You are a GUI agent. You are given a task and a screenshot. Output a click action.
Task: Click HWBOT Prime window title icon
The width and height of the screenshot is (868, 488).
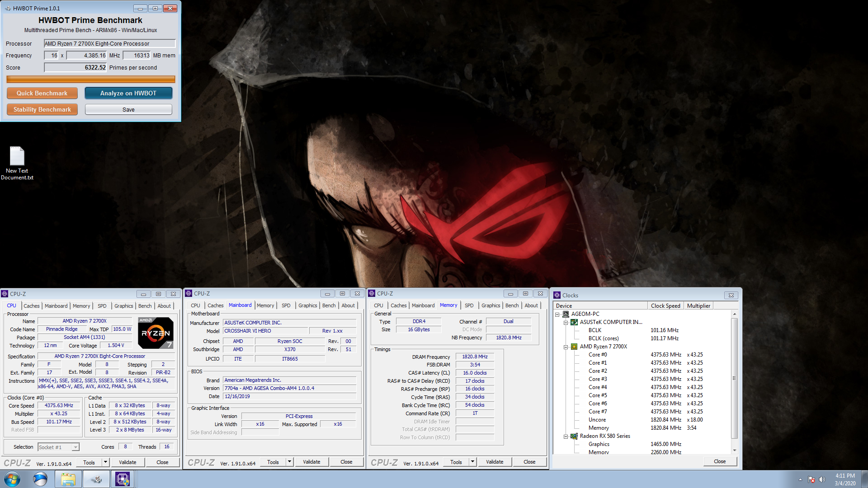point(8,8)
